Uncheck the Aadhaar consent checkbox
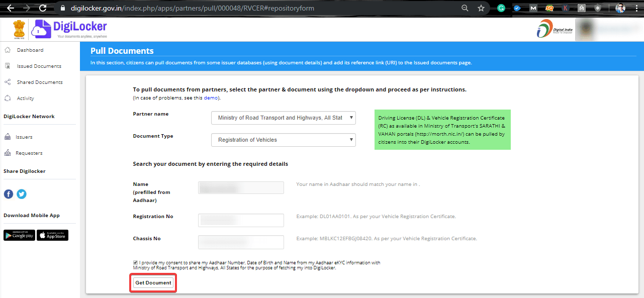The image size is (644, 298). (135, 262)
